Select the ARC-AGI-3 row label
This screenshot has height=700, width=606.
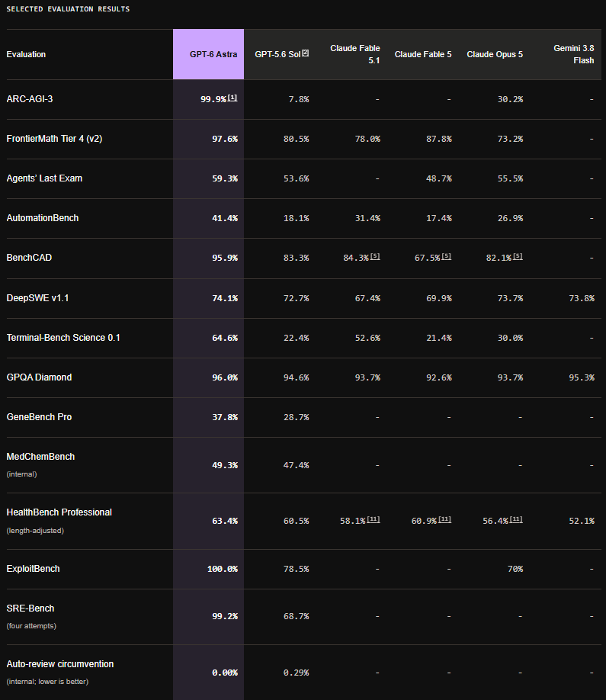pyautogui.click(x=30, y=99)
